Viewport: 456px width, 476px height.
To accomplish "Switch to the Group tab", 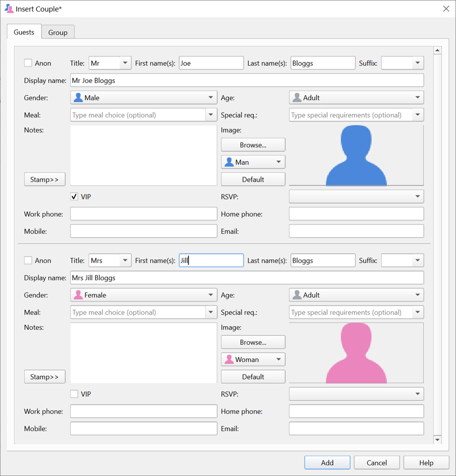I will 58,32.
